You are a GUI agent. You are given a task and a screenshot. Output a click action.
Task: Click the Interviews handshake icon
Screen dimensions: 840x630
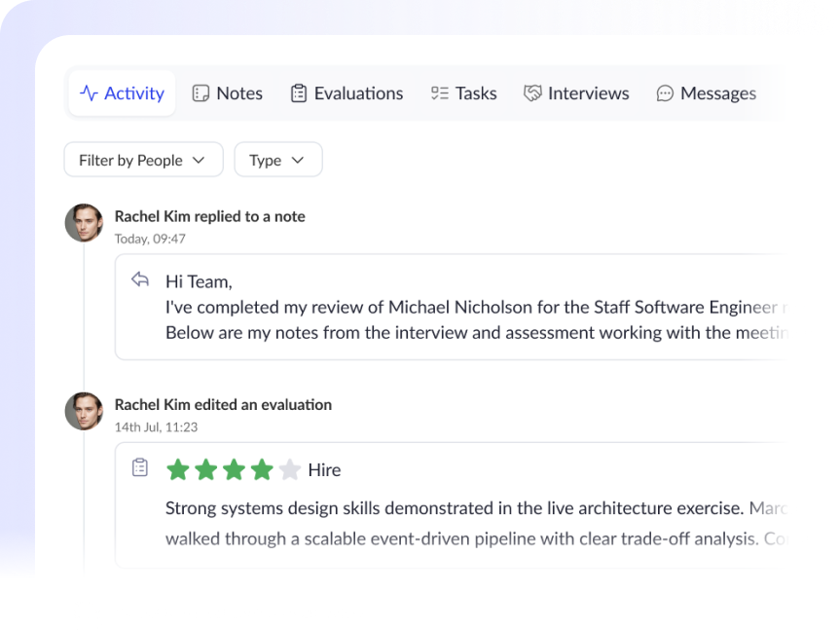[532, 93]
